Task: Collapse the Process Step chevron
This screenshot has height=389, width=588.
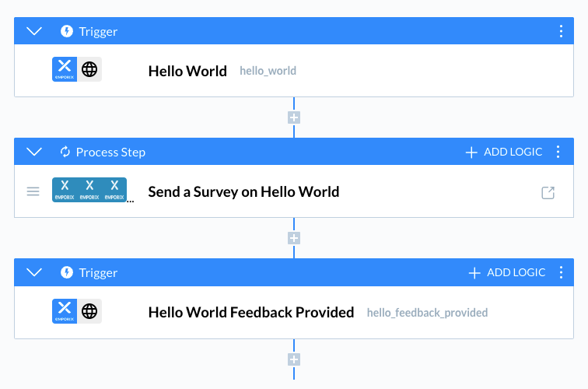Action: coord(33,152)
